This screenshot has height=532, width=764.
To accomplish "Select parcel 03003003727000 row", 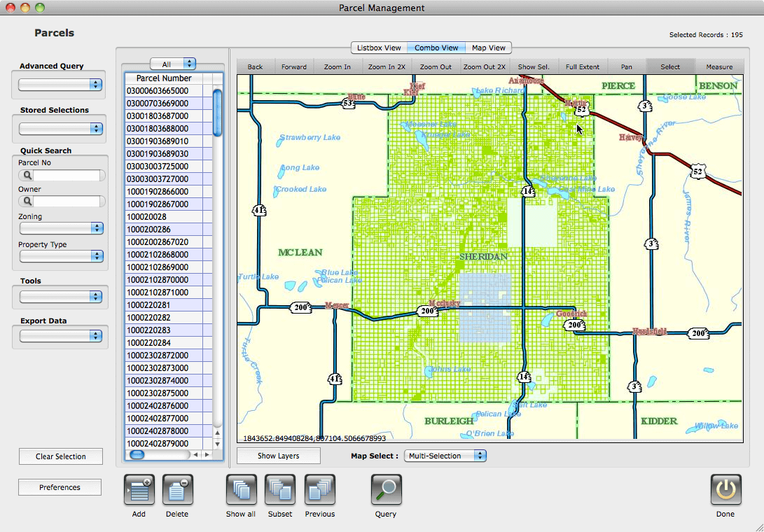I will 169,178.
